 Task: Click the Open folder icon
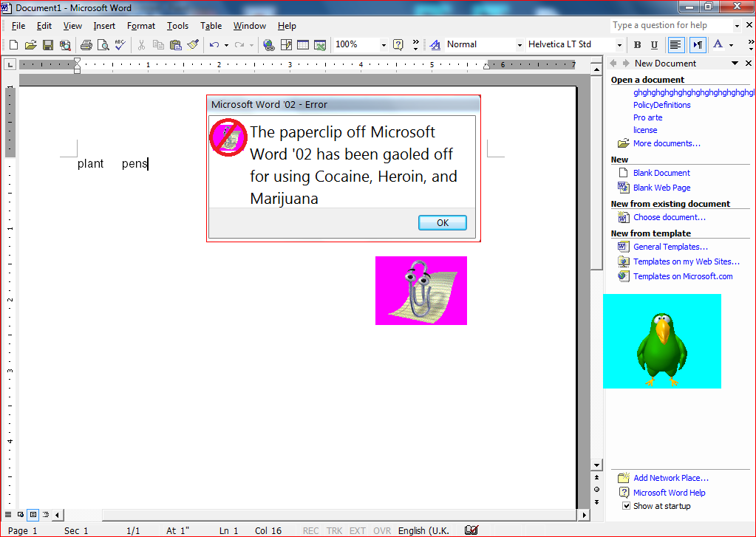30,45
